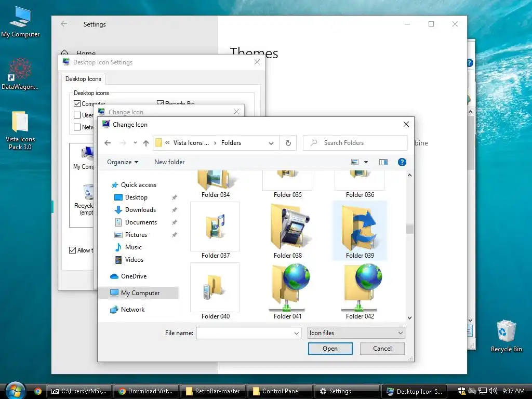Click the file list scrollbar thumb
The width and height of the screenshot is (532, 399).
[x=409, y=229]
